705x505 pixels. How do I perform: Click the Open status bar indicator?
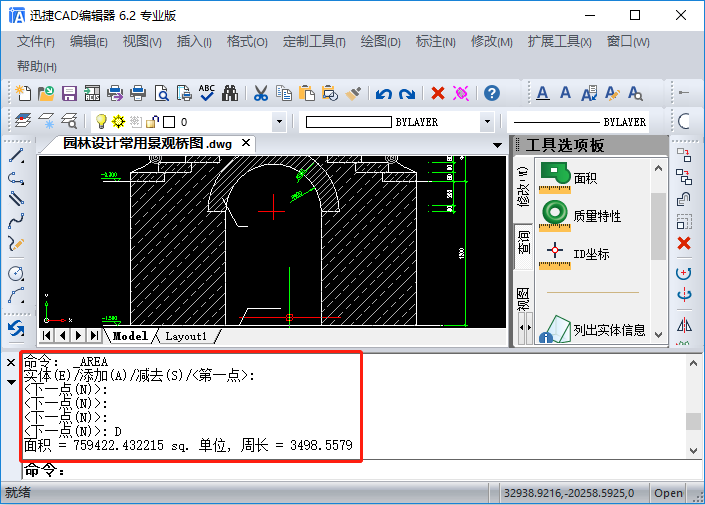coord(668,493)
